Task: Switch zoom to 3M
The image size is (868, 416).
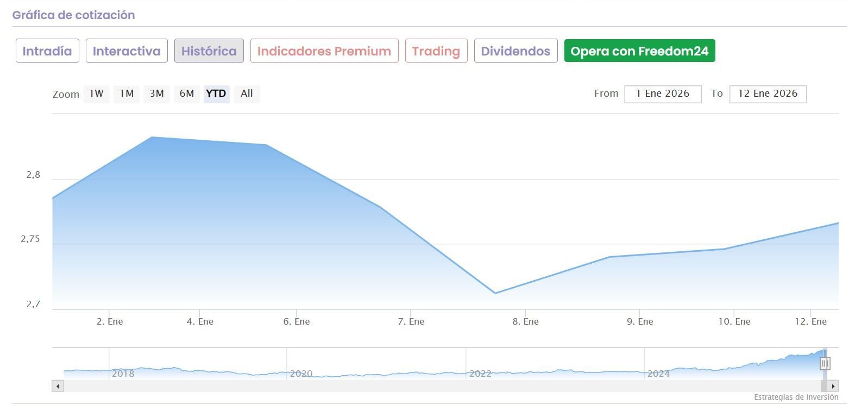Action: (156, 94)
